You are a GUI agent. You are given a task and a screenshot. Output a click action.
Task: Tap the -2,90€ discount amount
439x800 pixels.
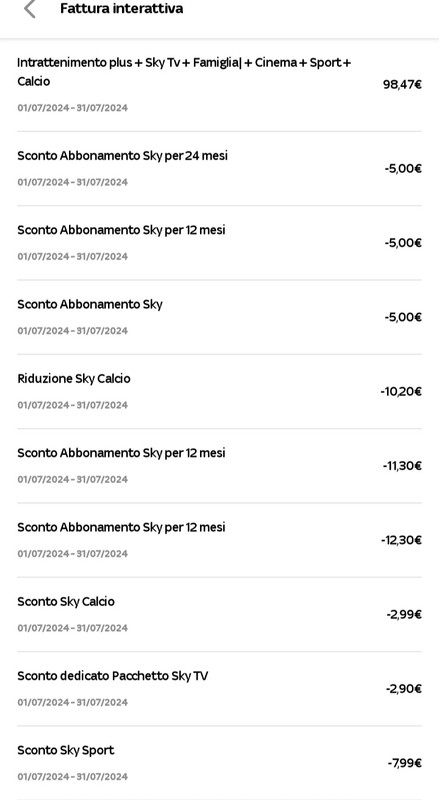404,689
